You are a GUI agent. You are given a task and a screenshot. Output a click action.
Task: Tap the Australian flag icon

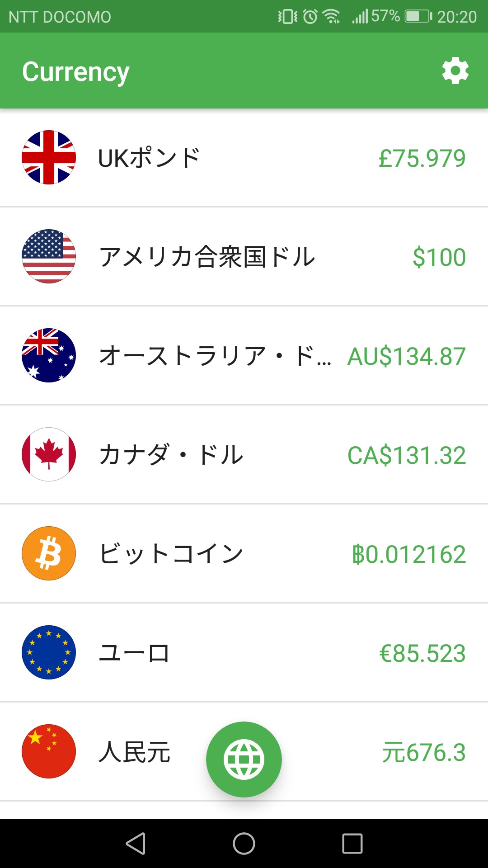49,355
